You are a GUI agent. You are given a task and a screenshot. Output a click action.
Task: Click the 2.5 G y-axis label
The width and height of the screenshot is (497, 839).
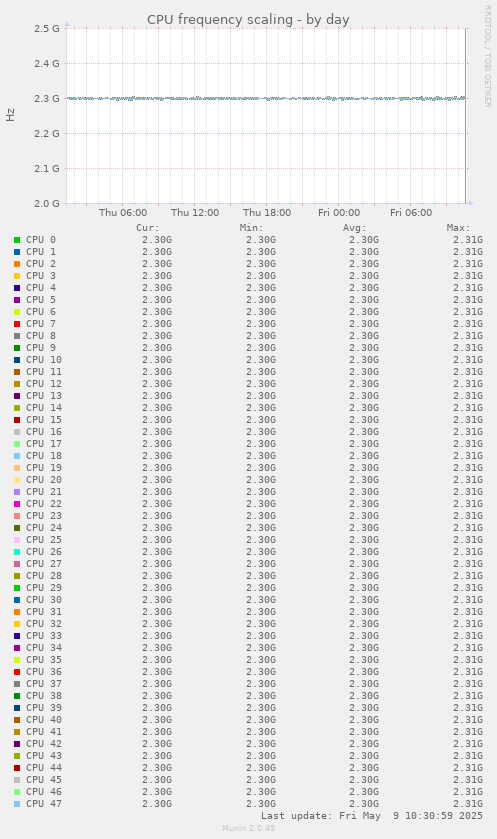pyautogui.click(x=47, y=28)
